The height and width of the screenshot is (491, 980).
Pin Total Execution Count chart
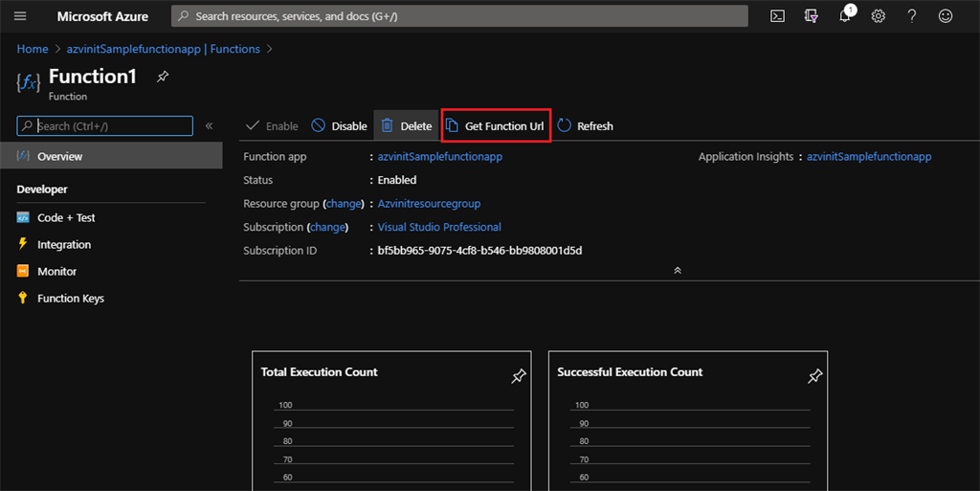(x=518, y=376)
